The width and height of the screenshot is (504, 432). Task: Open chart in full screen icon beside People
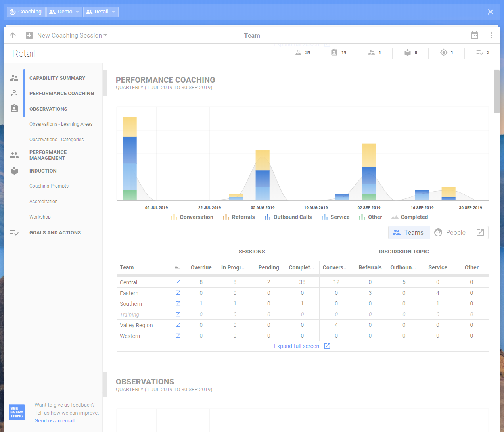pos(480,232)
